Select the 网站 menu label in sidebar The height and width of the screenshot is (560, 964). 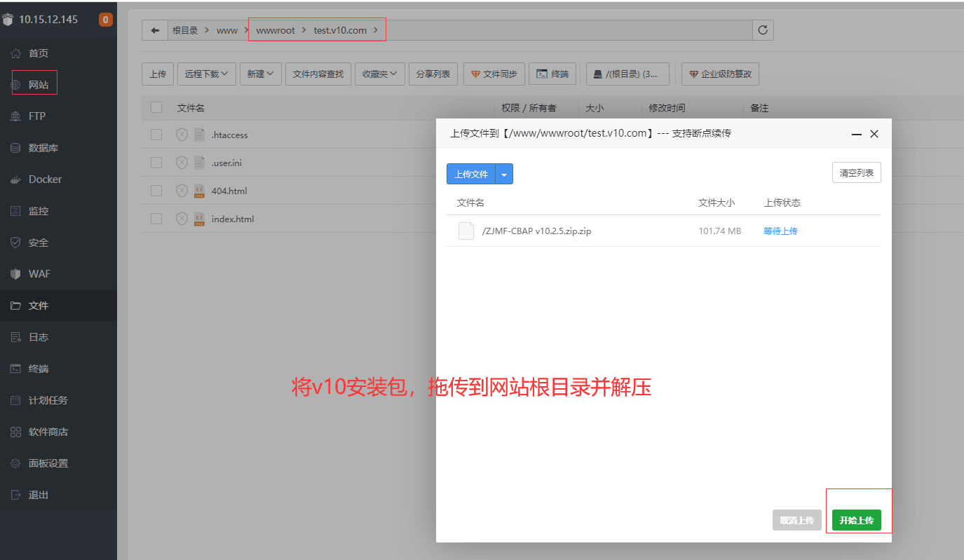coord(39,85)
